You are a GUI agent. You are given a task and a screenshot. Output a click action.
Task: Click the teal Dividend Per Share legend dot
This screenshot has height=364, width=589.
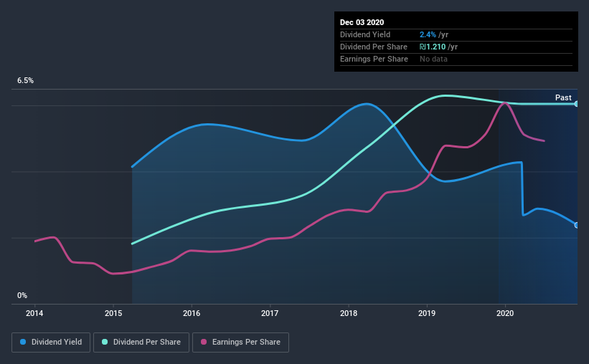coord(105,342)
